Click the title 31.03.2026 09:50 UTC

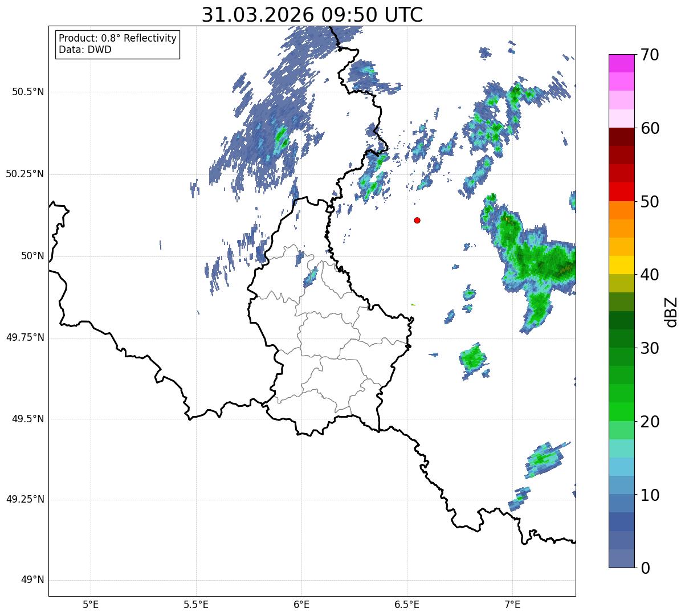click(x=312, y=15)
